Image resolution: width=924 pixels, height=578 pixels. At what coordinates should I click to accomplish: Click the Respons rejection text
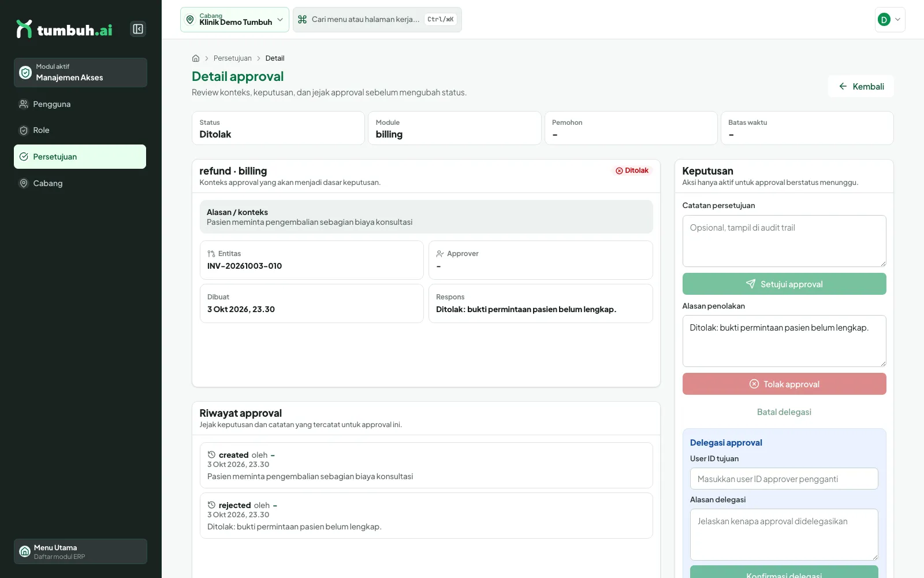[526, 309]
